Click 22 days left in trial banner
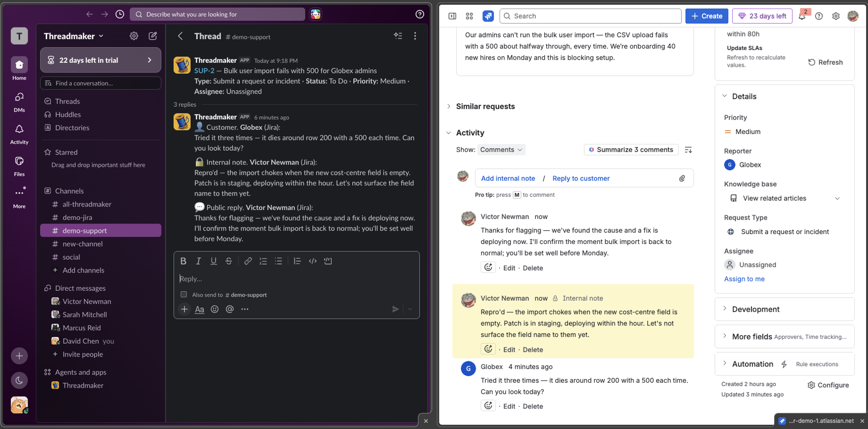 (x=101, y=60)
